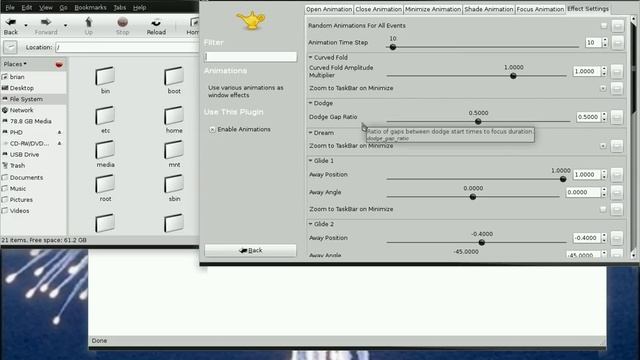
Task: Click Dodge Gap Ratio slider handle
Action: (x=478, y=121)
